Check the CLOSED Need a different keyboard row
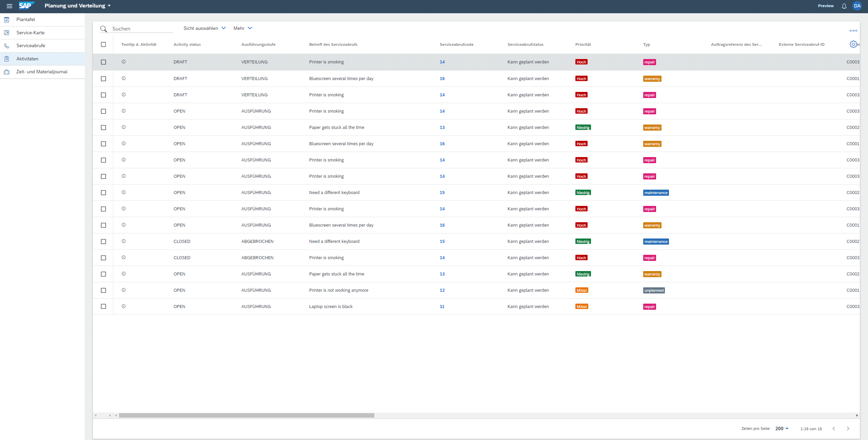 point(103,242)
